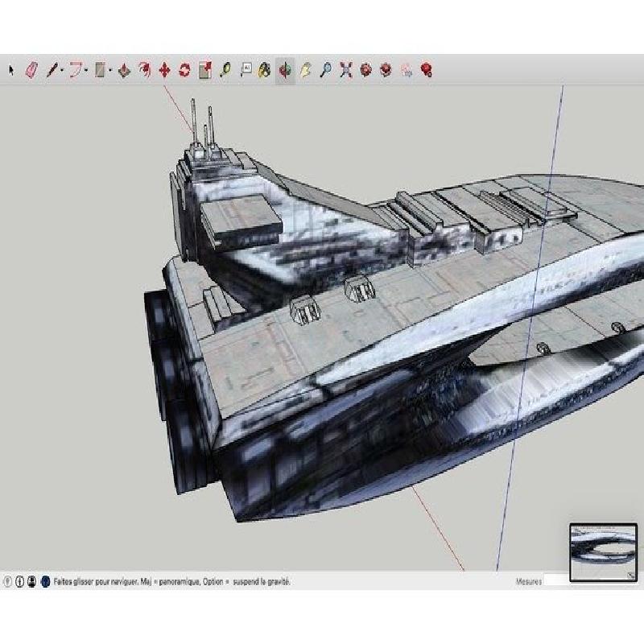
Task: Click the highlighted Orbit tool
Action: point(285,71)
